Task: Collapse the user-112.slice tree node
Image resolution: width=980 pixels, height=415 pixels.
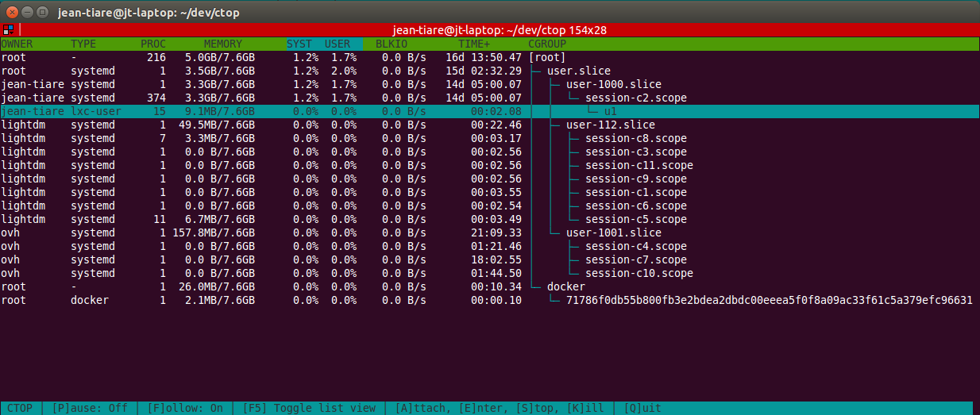Action: [x=611, y=125]
